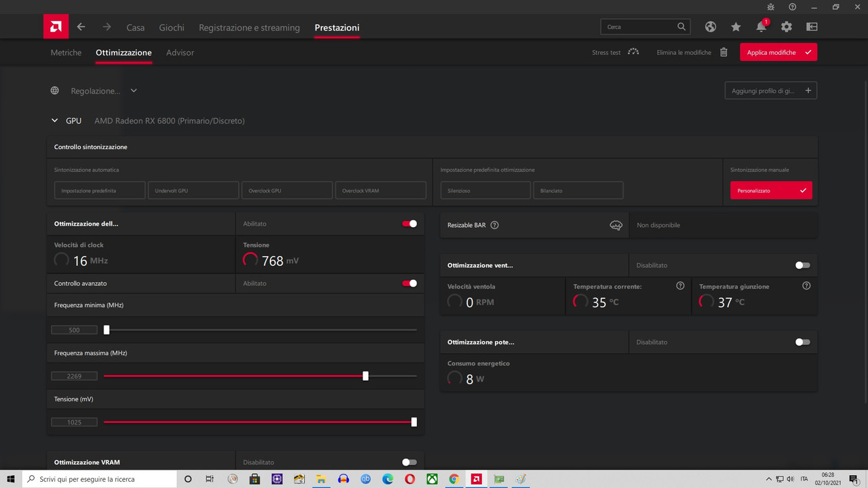This screenshot has height=488, width=868.
Task: Open the Giochi tab
Action: tap(172, 28)
